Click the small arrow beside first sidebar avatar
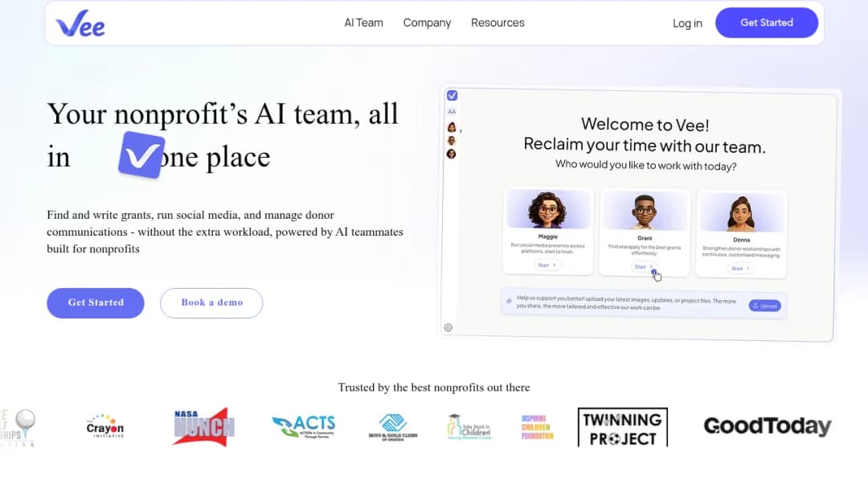The image size is (868, 489). click(461, 131)
